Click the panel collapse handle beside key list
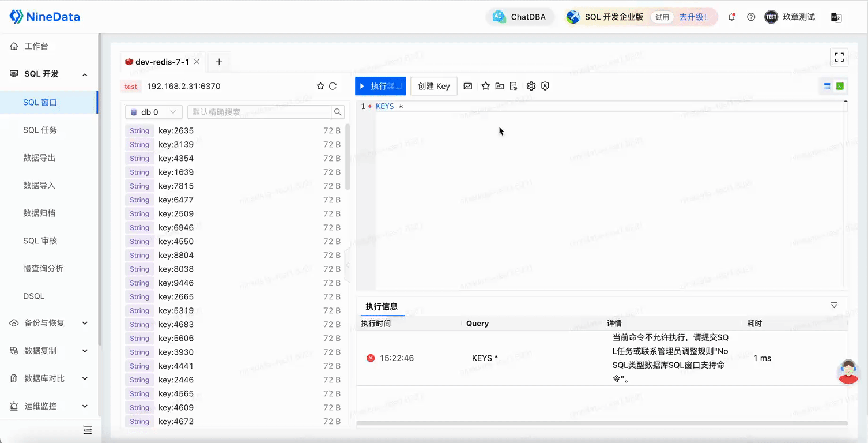This screenshot has width=868, height=443. pos(347,265)
